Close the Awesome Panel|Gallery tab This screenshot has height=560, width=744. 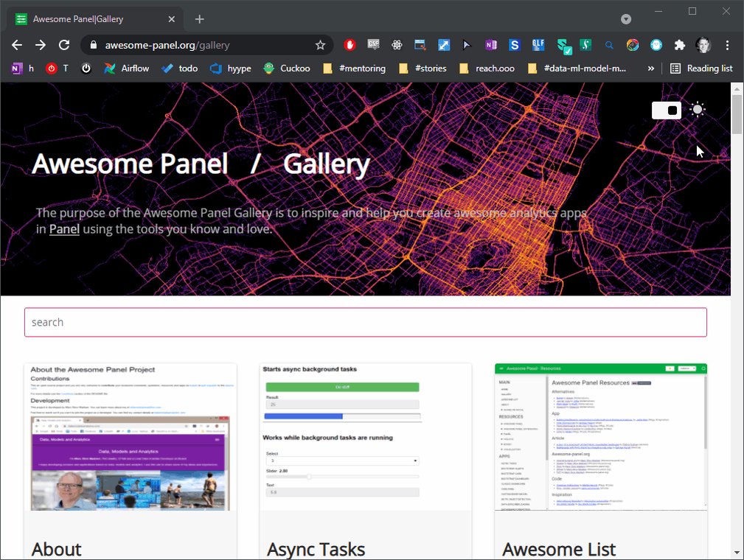click(171, 19)
